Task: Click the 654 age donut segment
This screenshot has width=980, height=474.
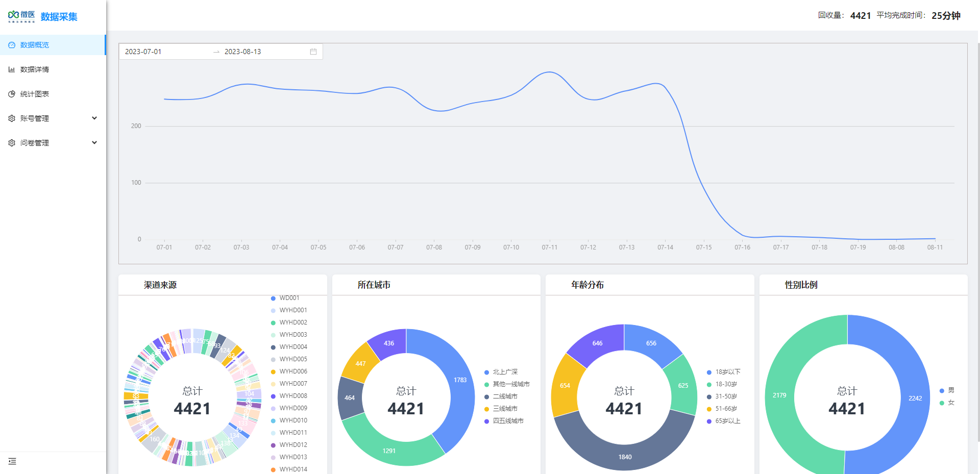Action: point(565,386)
